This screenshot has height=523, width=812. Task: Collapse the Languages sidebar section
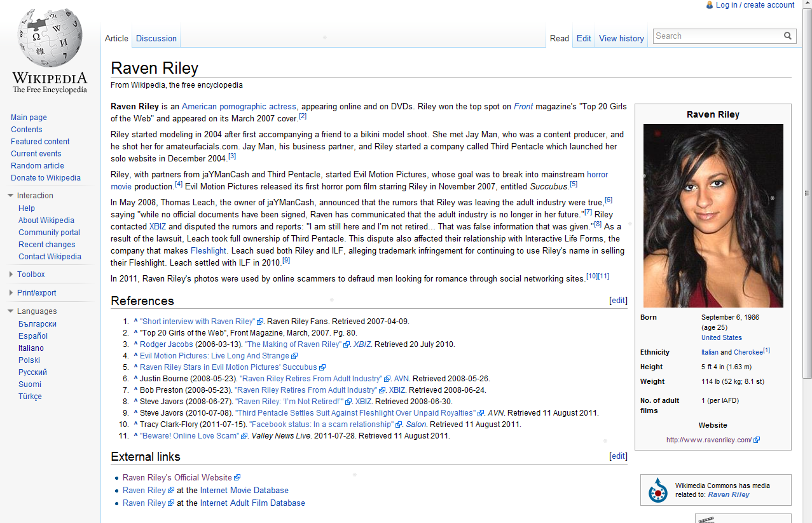10,311
